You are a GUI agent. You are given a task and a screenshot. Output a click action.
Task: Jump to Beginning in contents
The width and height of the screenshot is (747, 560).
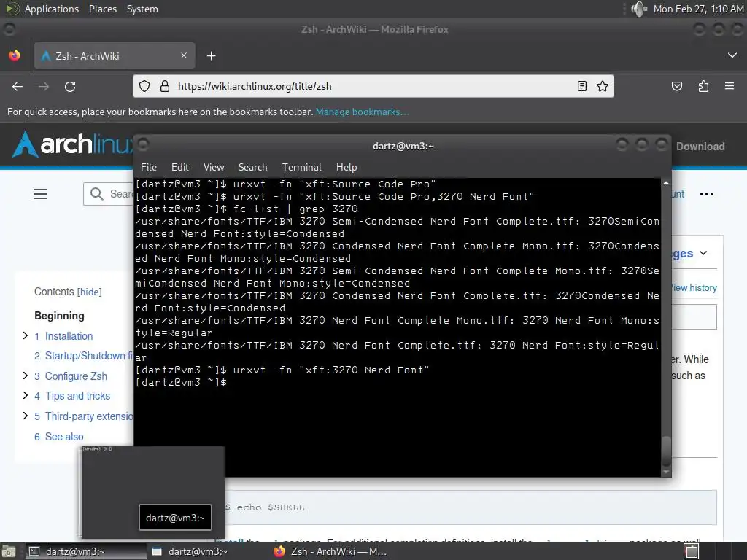[x=59, y=316]
